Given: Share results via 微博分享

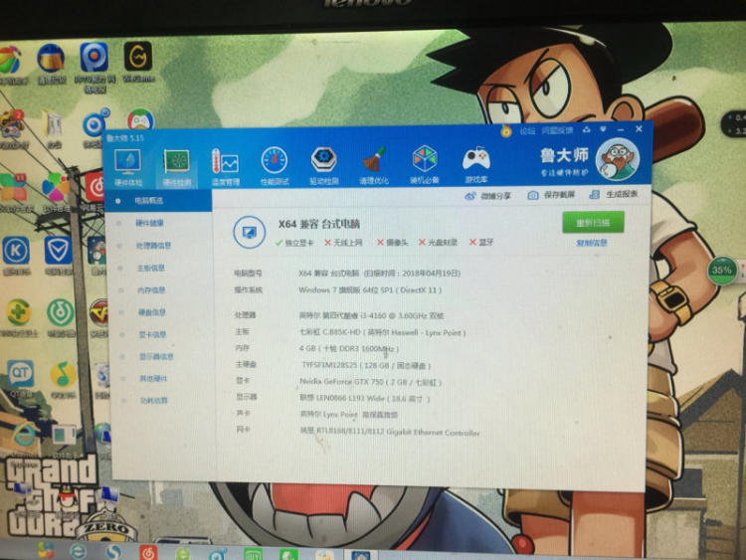Looking at the screenshot, I should coord(487,196).
